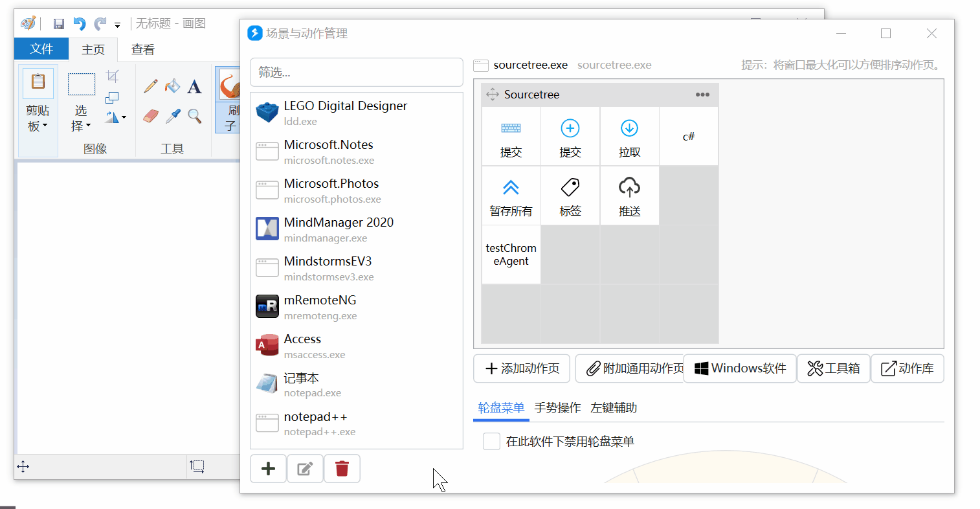Viewport: 980px width, 509px height.
Task: Open the clipboard paste dropdown in Paint
Action: point(38,119)
